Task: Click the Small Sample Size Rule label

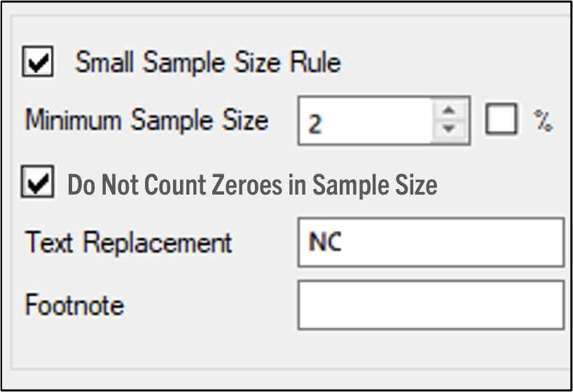Action: (208, 62)
